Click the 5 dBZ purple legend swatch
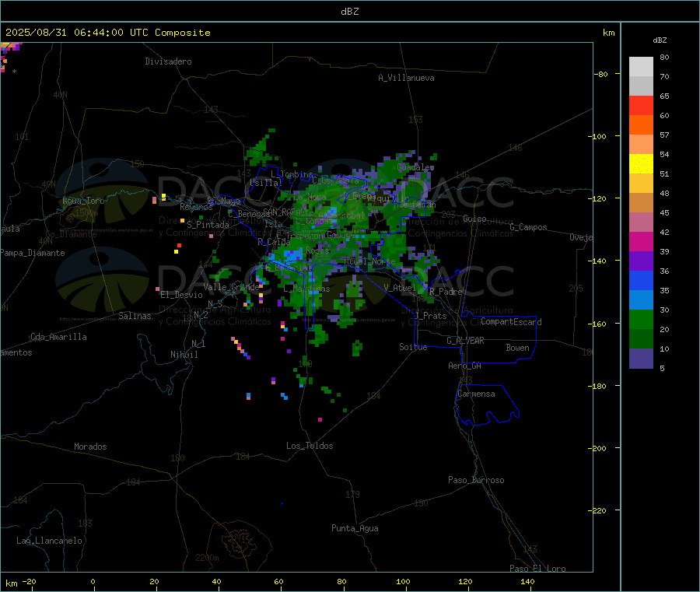Image resolution: width=700 pixels, height=592 pixels. pyautogui.click(x=641, y=359)
